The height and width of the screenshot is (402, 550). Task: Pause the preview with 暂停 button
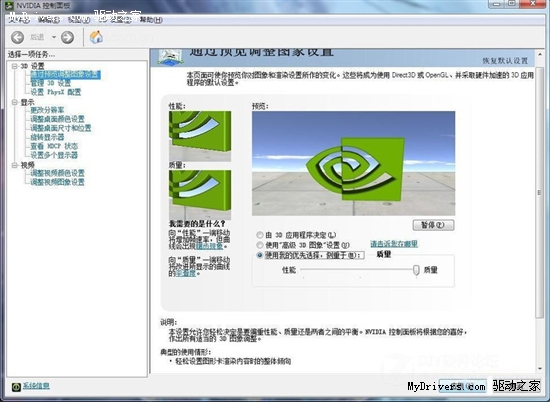click(433, 225)
